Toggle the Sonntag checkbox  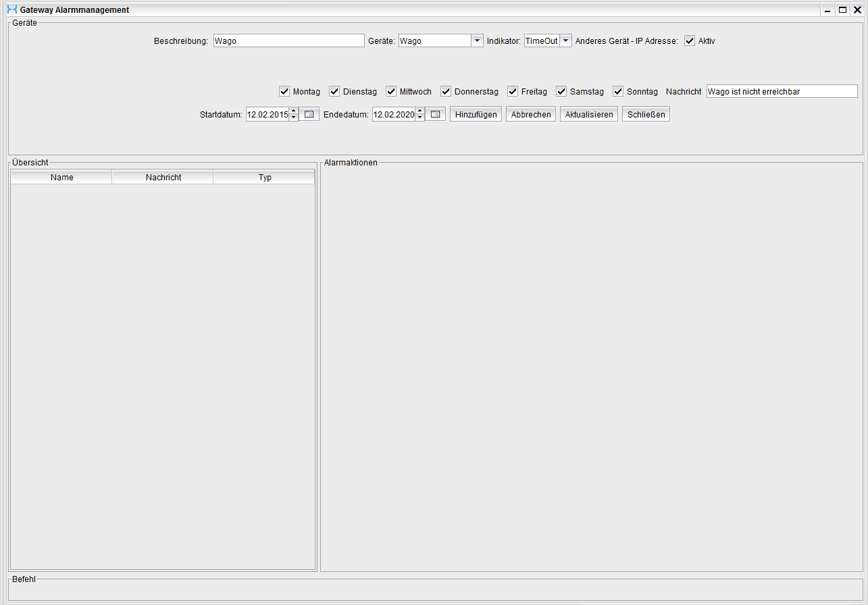tap(618, 92)
